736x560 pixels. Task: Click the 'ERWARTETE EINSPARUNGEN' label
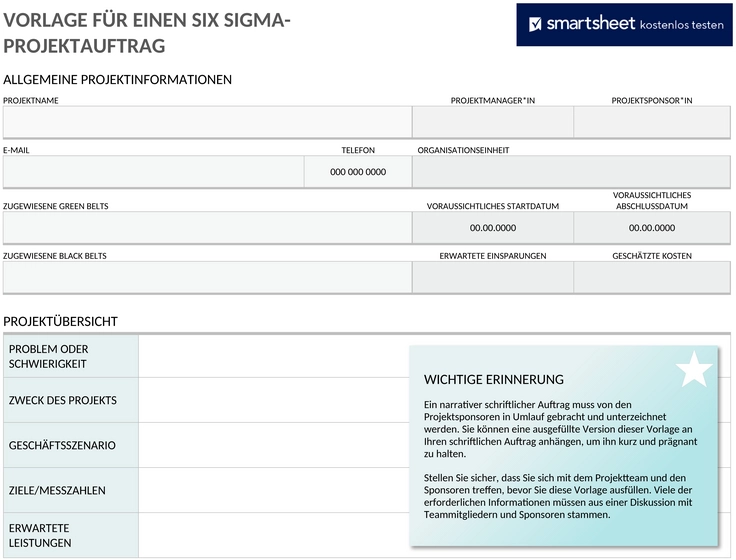tap(493, 256)
